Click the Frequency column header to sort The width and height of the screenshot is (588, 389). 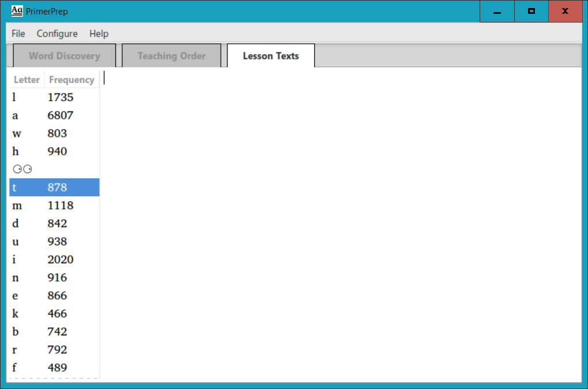click(71, 79)
